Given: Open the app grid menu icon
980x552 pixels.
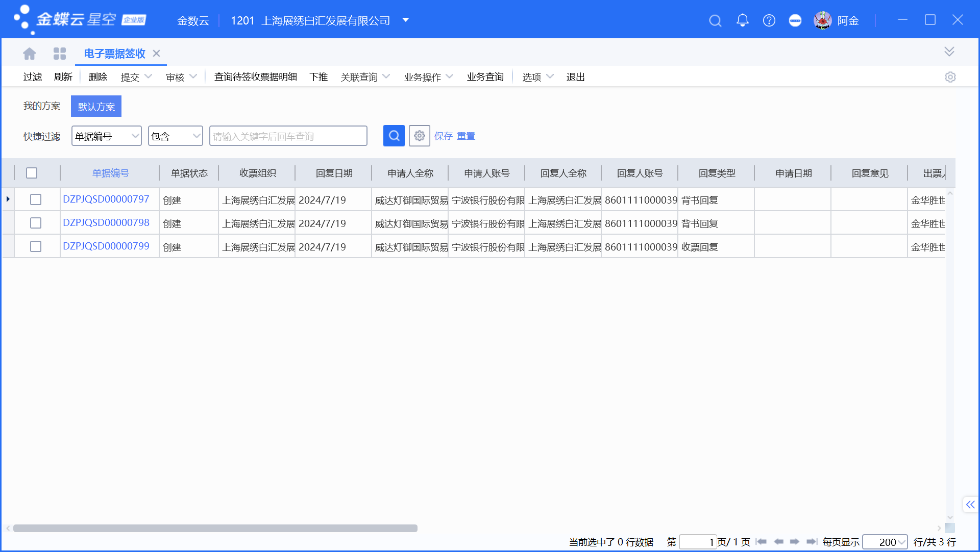Looking at the screenshot, I should [x=60, y=53].
